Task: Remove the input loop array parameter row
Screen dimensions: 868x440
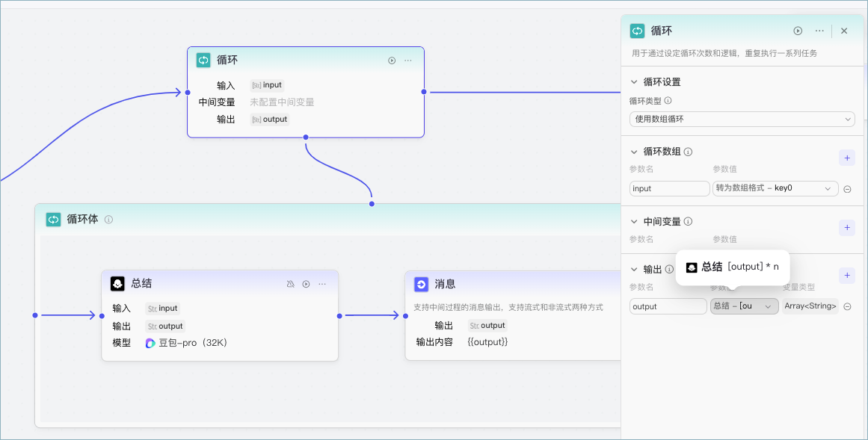Action: pos(847,189)
